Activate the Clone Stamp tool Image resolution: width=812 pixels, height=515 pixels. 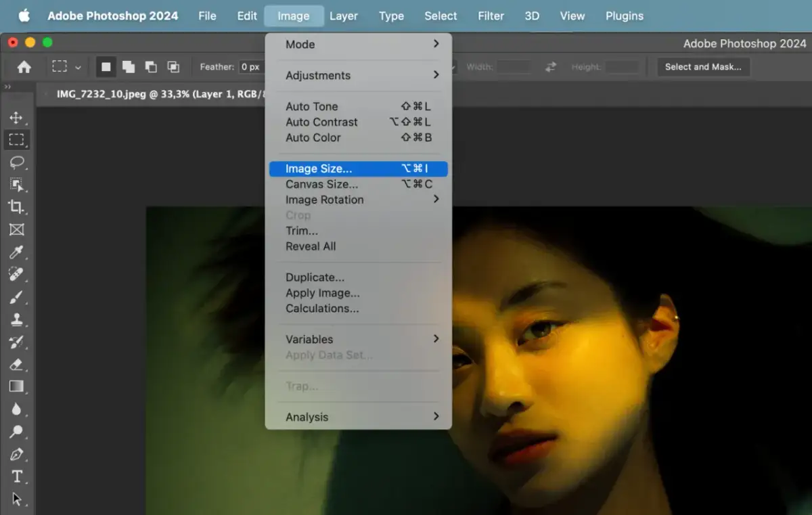pyautogui.click(x=16, y=319)
